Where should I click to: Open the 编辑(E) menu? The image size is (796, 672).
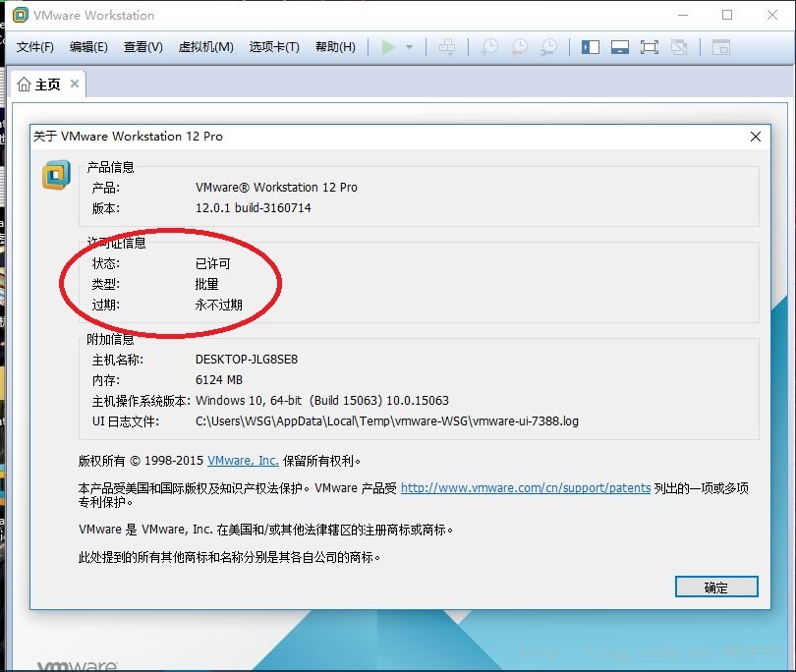coord(88,47)
